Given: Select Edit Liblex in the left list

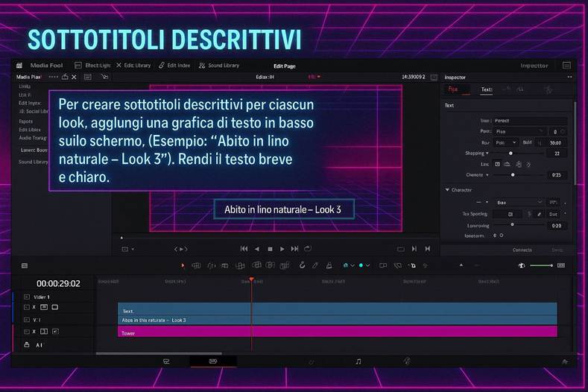Looking at the screenshot, I should click(30, 130).
